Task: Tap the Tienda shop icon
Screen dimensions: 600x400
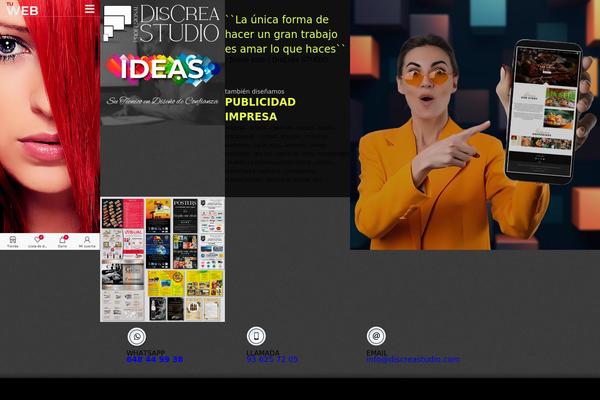Action: point(13,242)
